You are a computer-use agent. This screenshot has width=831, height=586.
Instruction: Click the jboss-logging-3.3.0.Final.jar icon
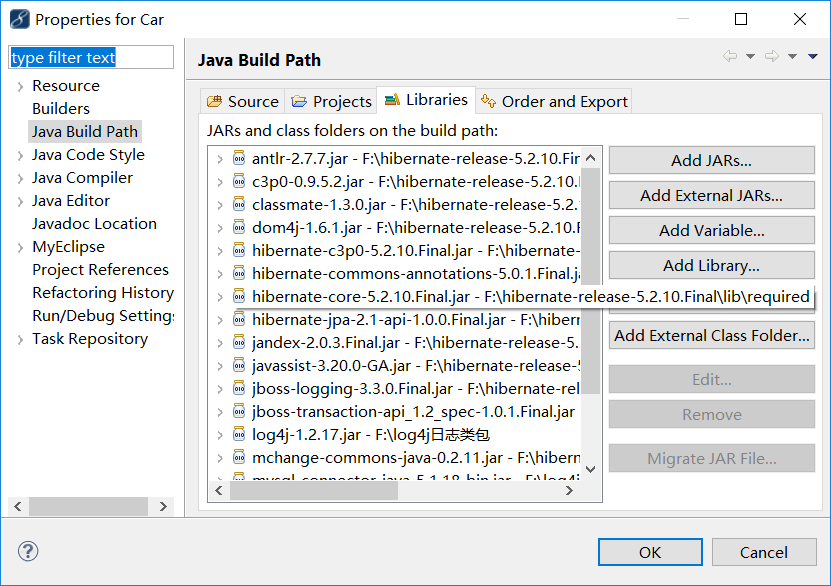239,388
